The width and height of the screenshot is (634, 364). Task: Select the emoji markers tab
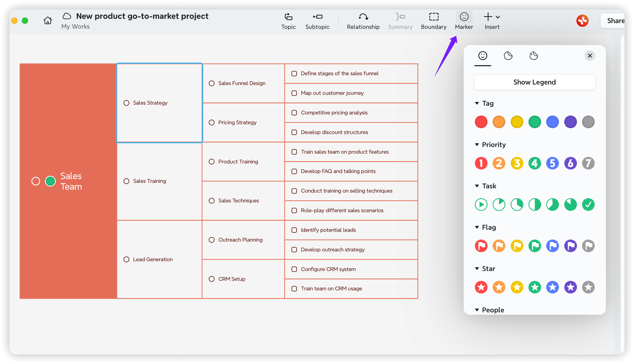click(x=483, y=56)
